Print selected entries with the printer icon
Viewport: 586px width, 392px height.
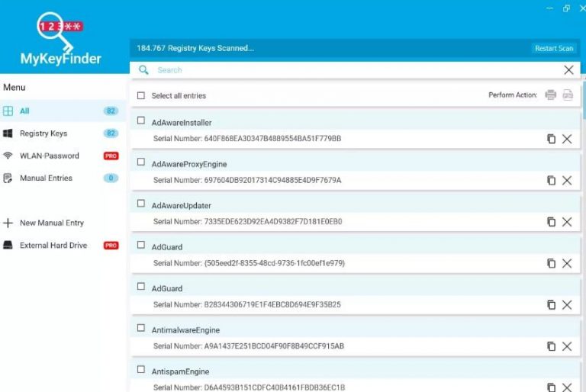[x=550, y=95]
